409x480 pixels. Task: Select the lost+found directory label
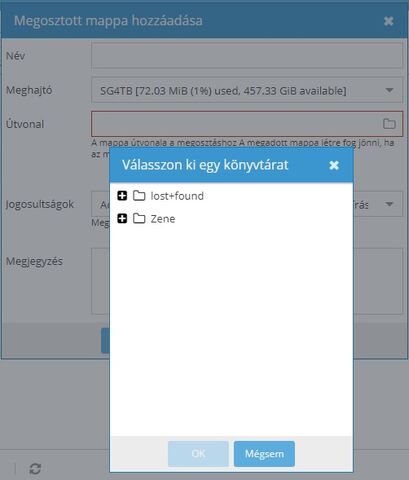pos(177,196)
